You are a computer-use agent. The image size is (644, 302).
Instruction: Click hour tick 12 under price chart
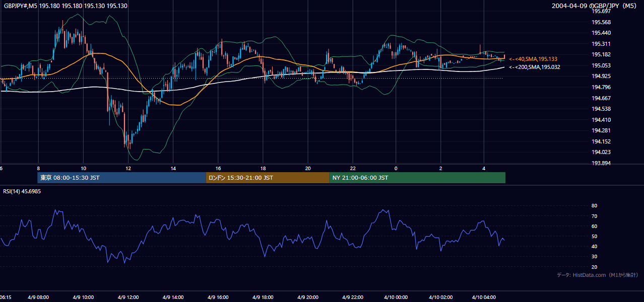tap(128, 168)
